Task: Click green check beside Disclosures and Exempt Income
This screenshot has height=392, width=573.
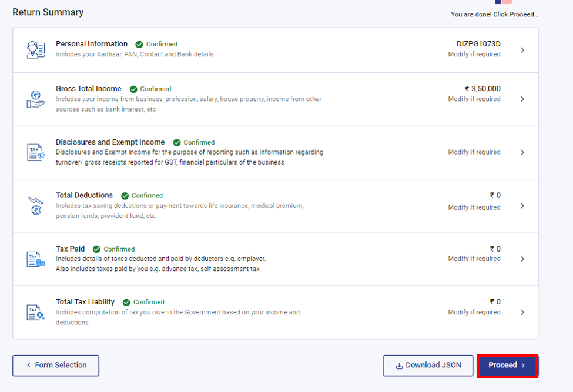Action: (177, 142)
